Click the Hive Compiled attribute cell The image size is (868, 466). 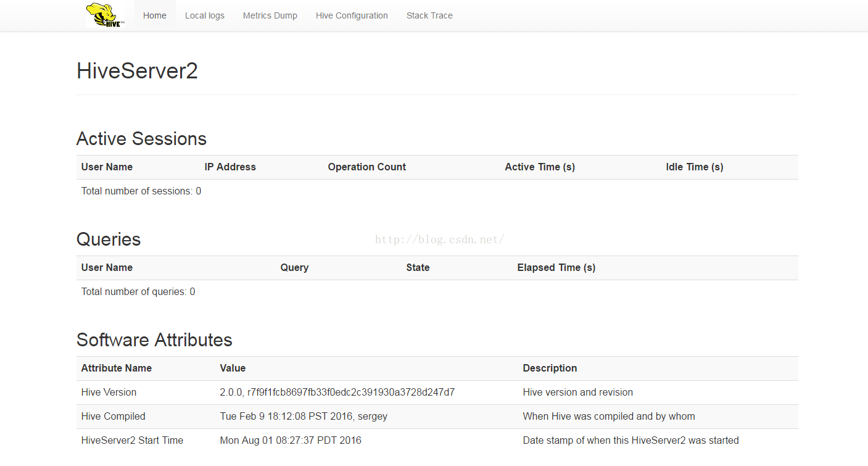tap(114, 416)
